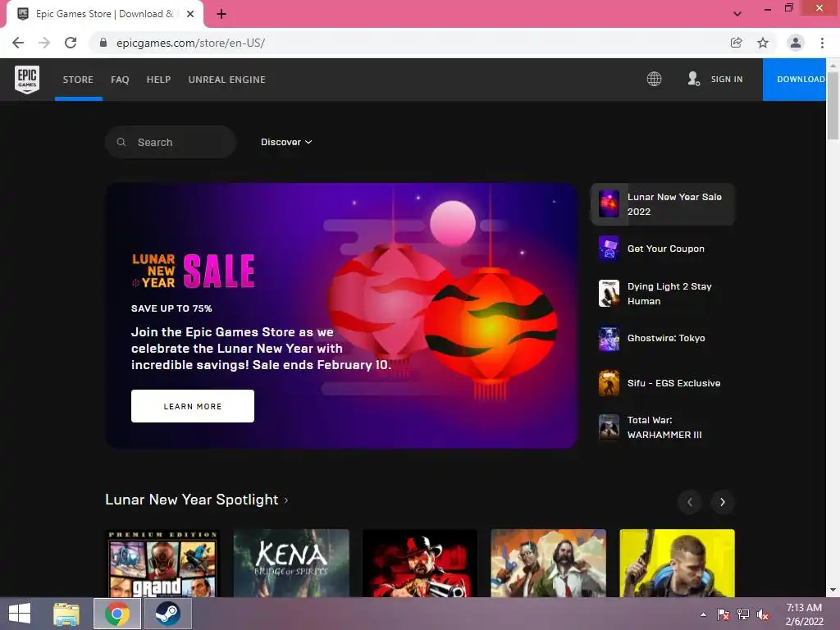
Task: Expand the Discover dropdown
Action: (x=286, y=142)
